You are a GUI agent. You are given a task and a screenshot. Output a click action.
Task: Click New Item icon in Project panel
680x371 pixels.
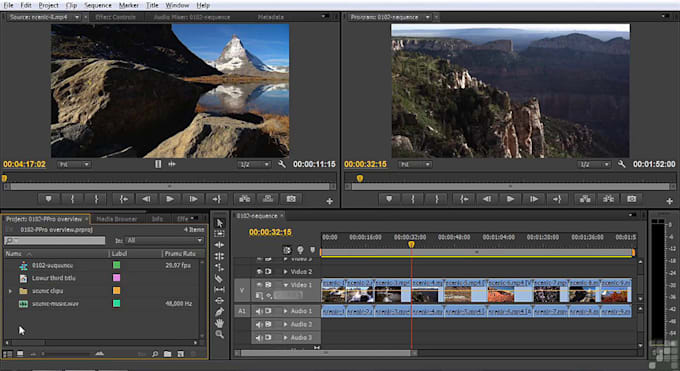(x=180, y=354)
